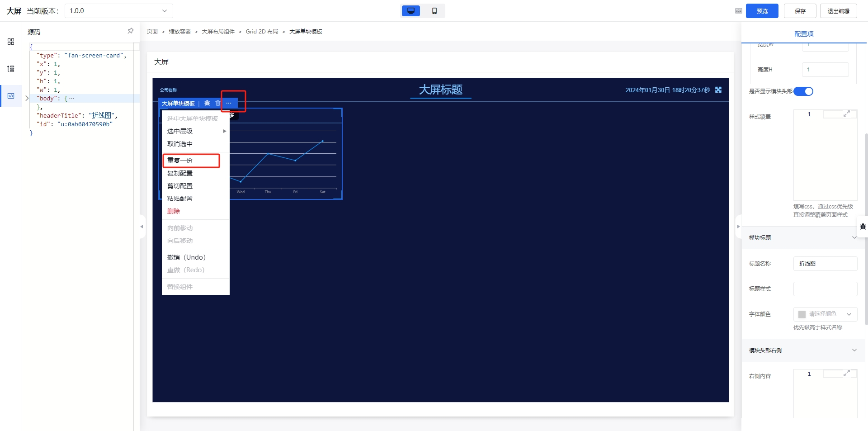
Task: Click the keyboard shortcuts icon near 预览
Action: click(x=738, y=11)
